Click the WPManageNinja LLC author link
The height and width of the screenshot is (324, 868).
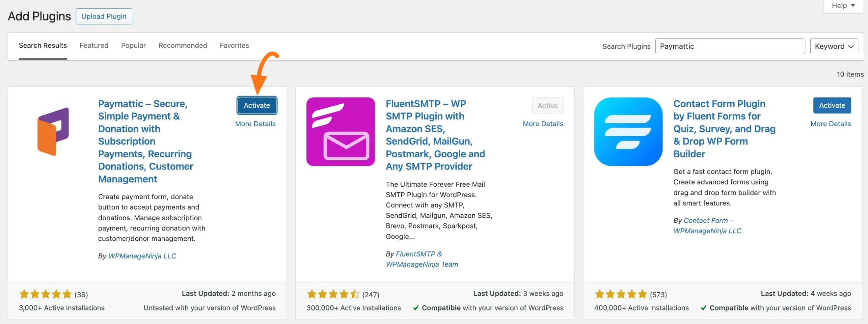coord(142,256)
